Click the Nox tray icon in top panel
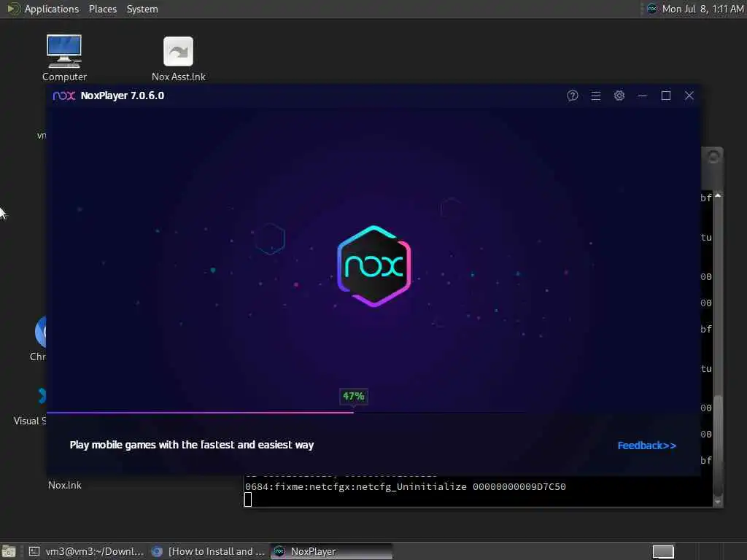Viewport: 747px width, 560px height. (x=652, y=9)
